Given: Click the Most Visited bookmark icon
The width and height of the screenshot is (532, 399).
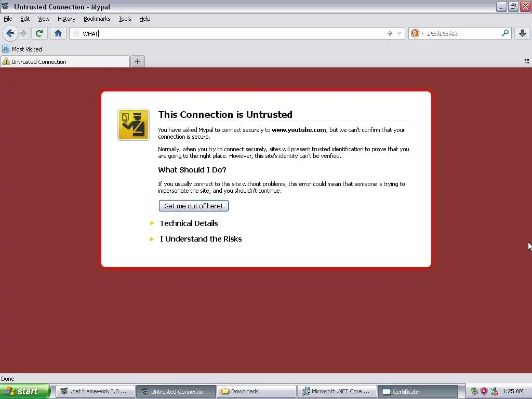Looking at the screenshot, I should [x=5, y=49].
